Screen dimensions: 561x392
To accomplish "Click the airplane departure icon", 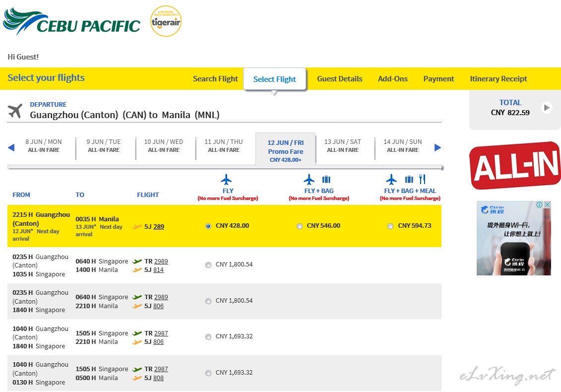I will [15, 111].
